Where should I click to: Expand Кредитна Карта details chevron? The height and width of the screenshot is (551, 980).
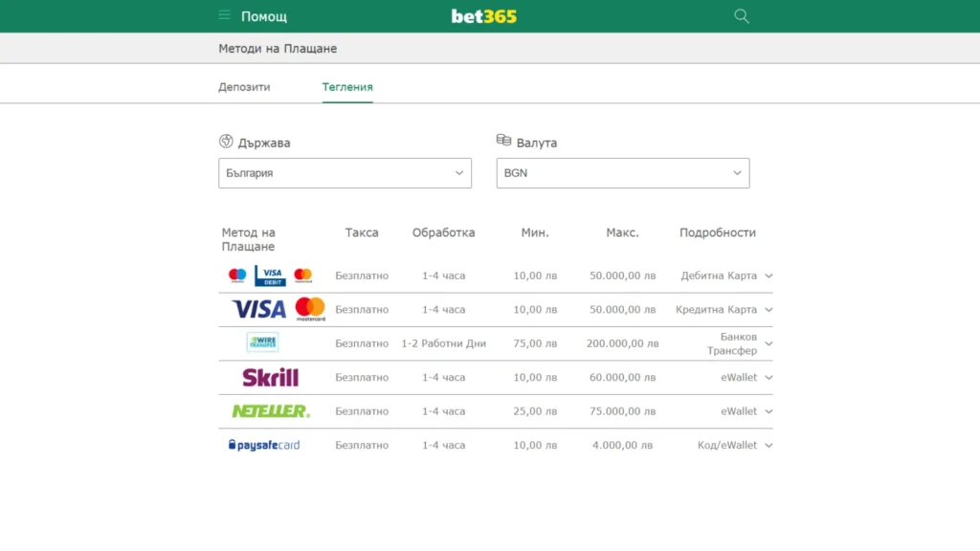(768, 309)
